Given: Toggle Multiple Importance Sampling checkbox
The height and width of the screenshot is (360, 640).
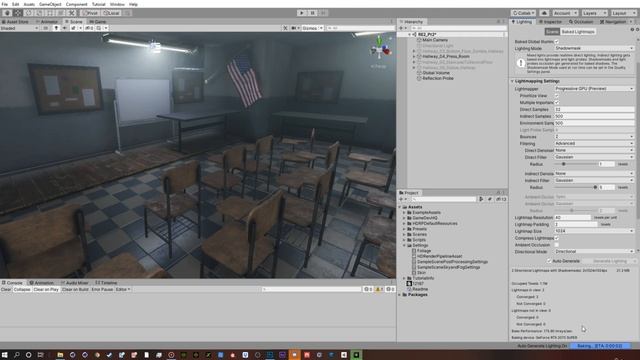Looking at the screenshot, I should pos(556,102).
